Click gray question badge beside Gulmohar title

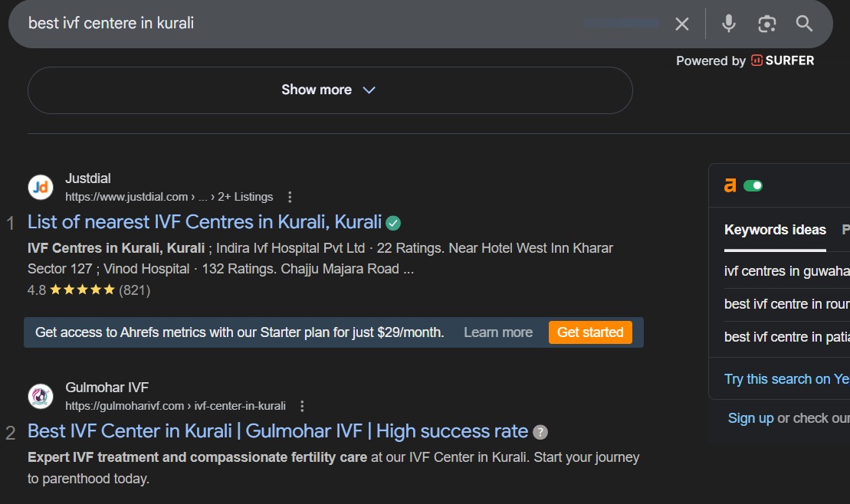540,432
